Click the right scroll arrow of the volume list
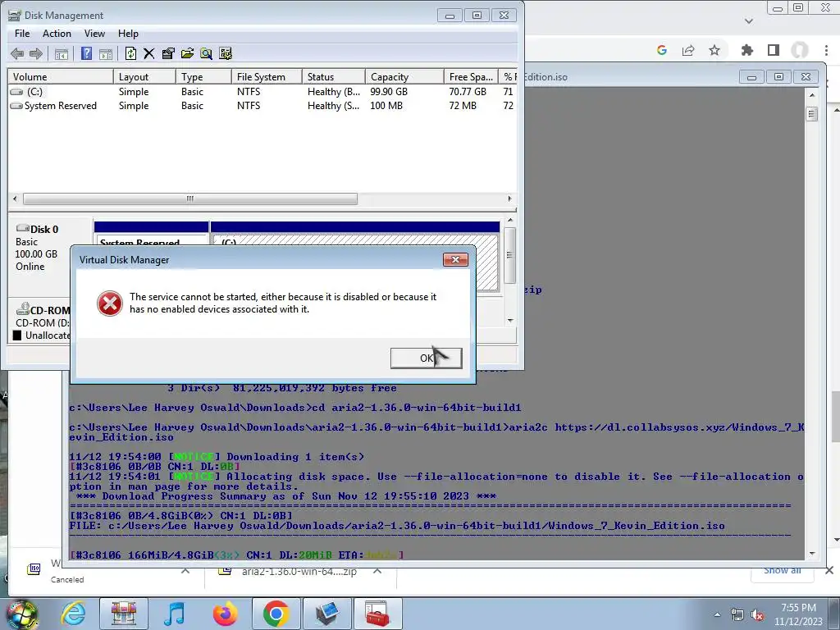Screen dimensions: 840x630 tap(509, 199)
